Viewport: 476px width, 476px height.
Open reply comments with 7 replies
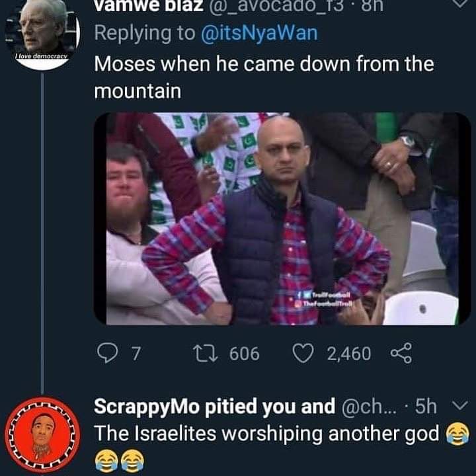[108, 353]
